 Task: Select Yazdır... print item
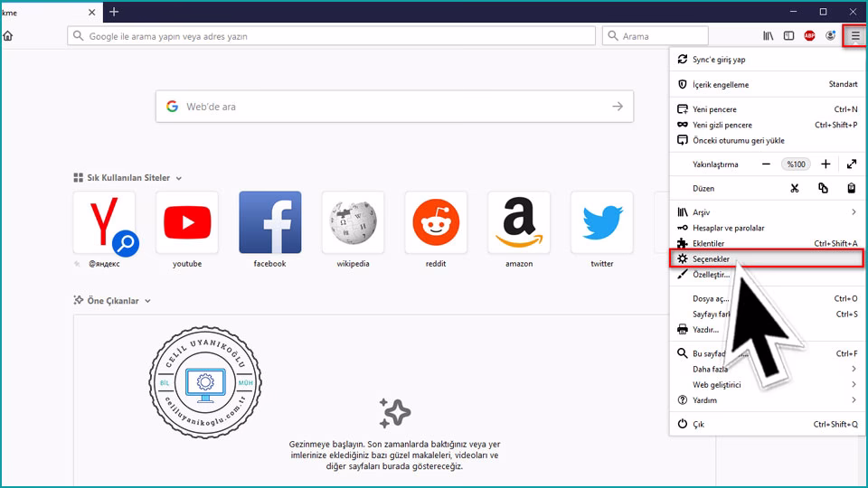coord(766,330)
